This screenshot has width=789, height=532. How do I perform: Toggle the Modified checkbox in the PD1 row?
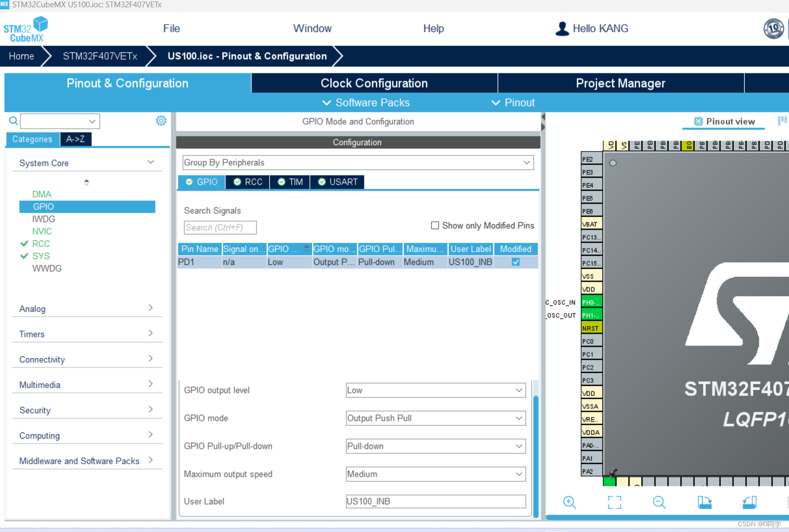pos(516,262)
